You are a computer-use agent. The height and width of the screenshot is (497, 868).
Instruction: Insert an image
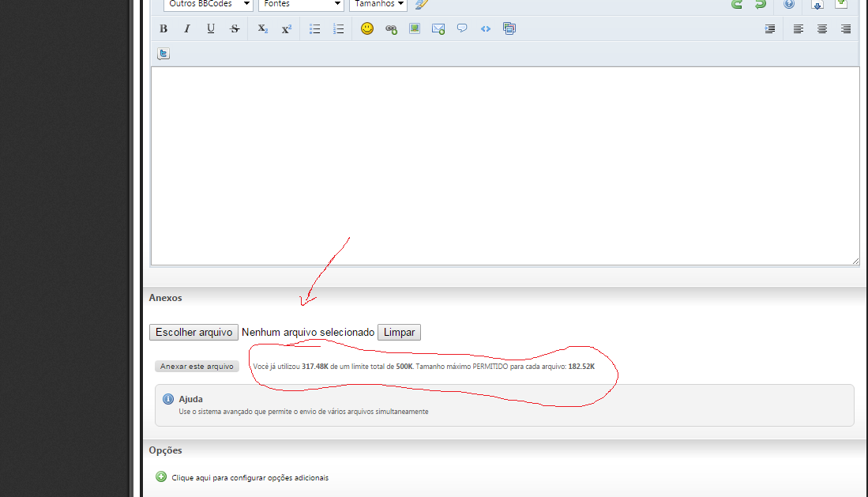415,28
